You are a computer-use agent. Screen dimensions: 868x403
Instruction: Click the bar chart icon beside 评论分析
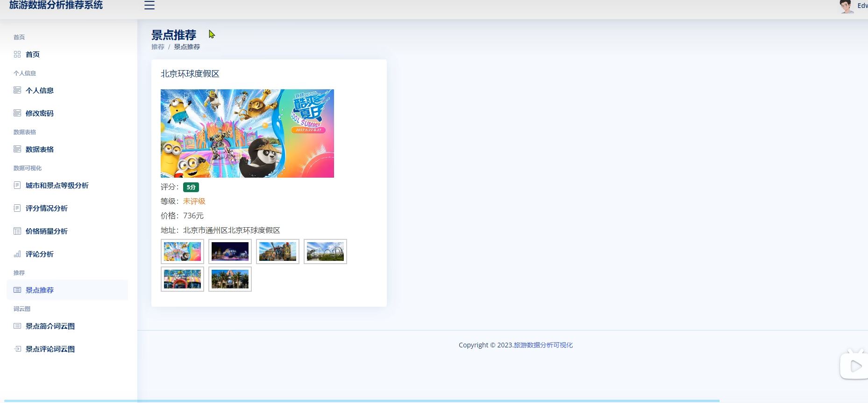17,254
